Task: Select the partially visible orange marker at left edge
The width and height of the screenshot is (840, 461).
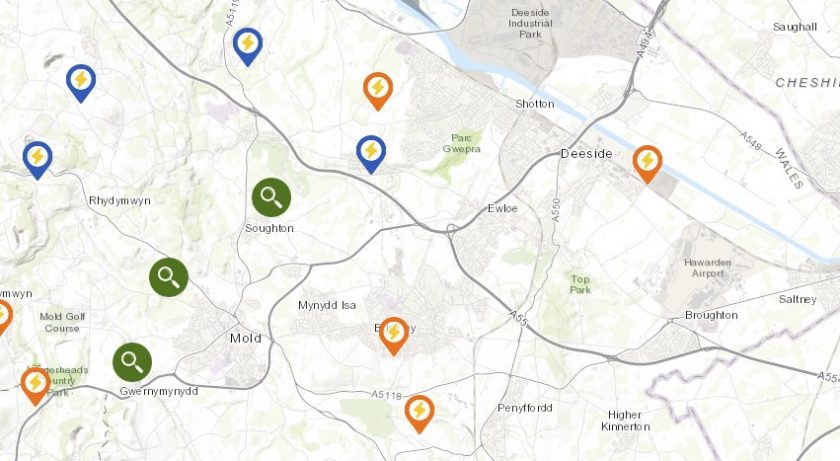Action: click(x=4, y=318)
